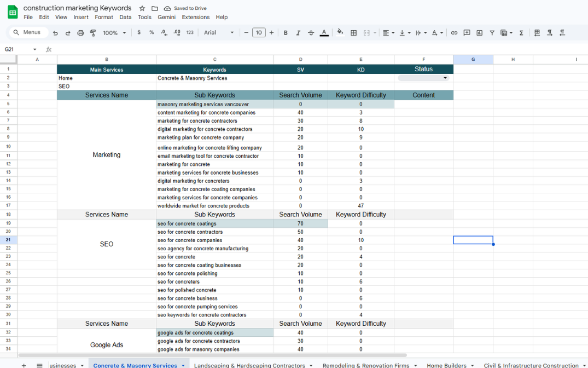Select the Paint format tool

pyautogui.click(x=93, y=33)
